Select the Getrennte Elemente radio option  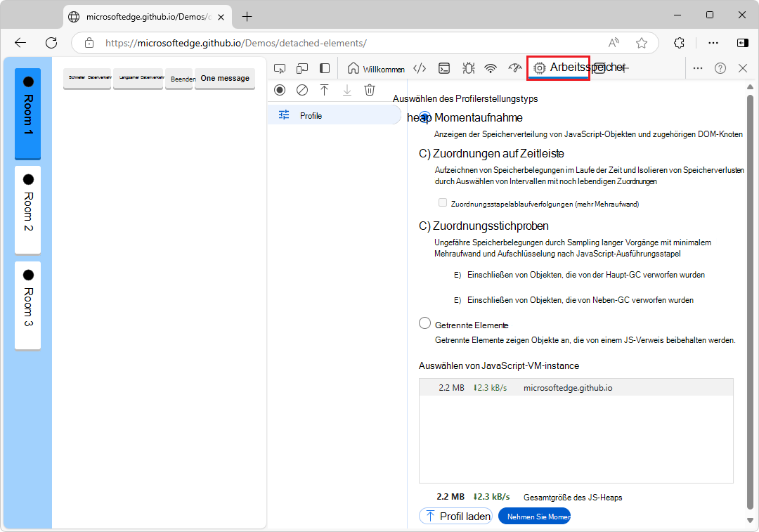coord(424,323)
